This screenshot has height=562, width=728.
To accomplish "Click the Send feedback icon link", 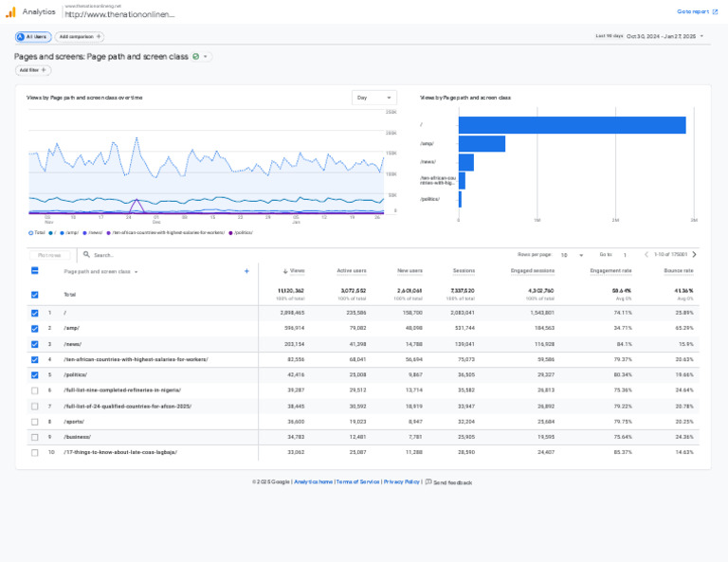I will (x=448, y=482).
